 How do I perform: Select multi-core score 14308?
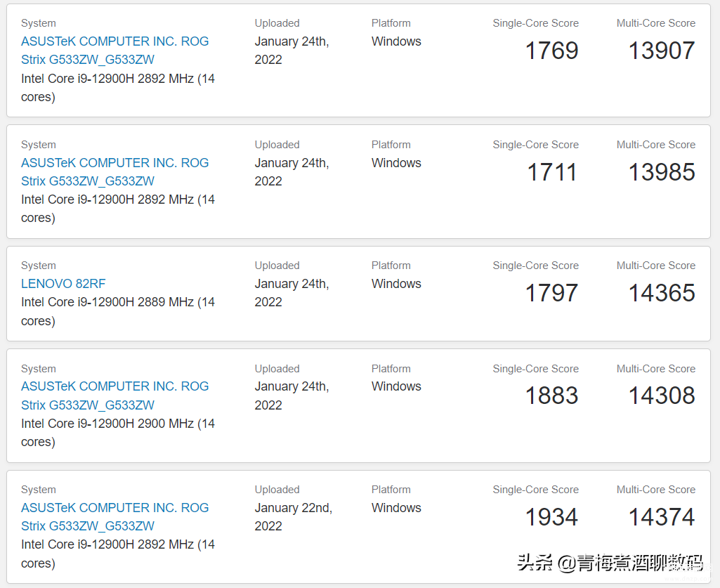(x=662, y=396)
